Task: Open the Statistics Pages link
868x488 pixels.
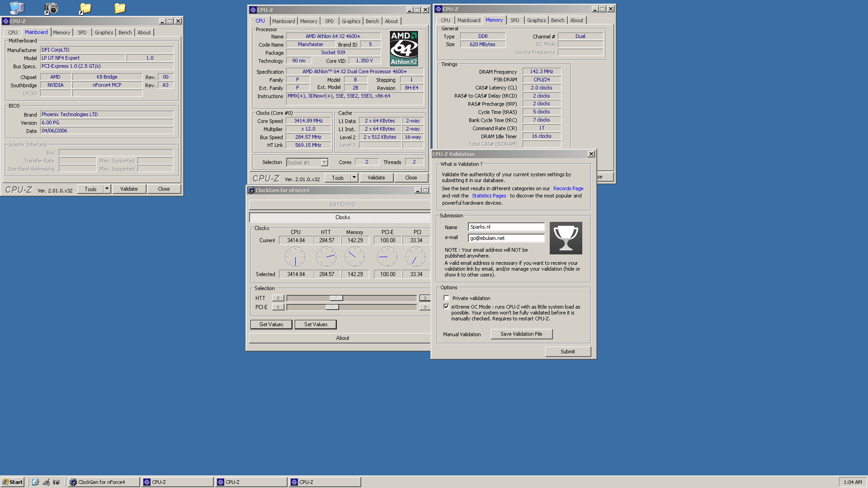Action: pos(489,196)
